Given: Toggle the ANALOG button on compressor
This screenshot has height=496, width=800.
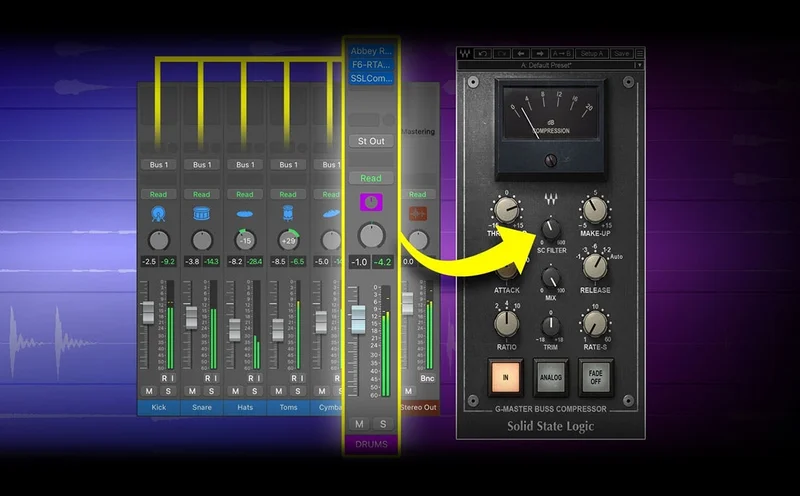Looking at the screenshot, I should tap(551, 378).
